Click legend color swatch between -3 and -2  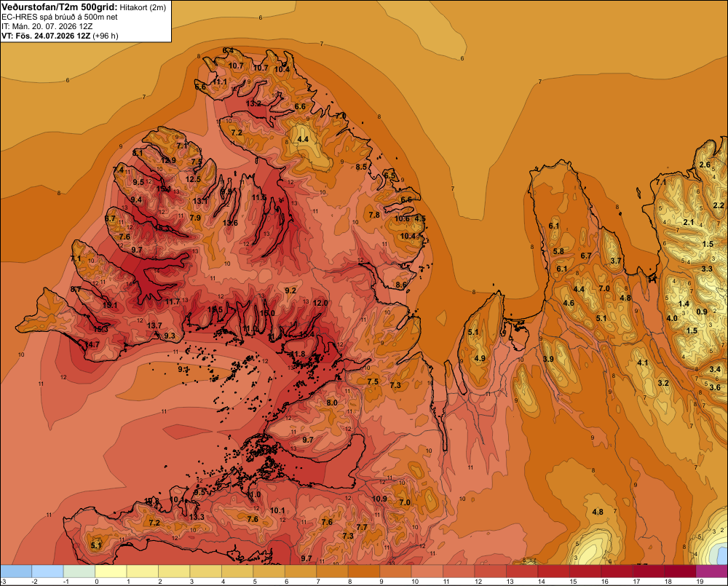pos(16,571)
